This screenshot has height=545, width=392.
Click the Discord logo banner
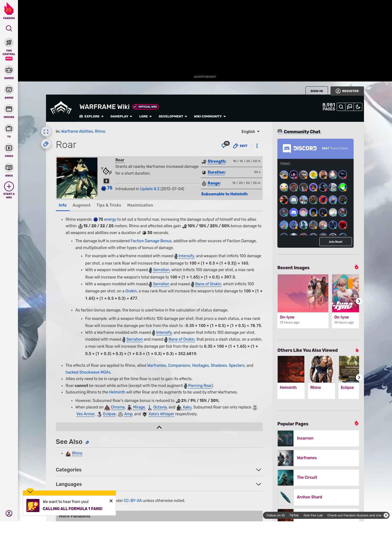point(300,148)
